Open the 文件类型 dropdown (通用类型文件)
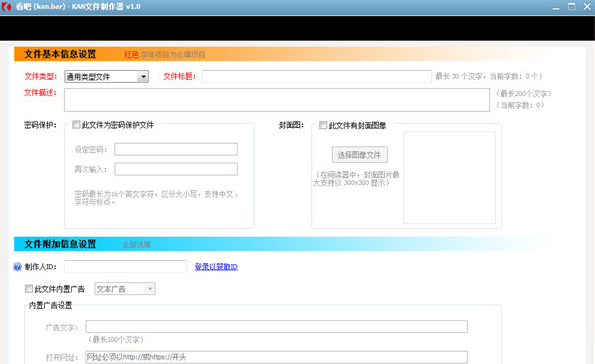Viewport: 595px width, 364px height. click(106, 77)
